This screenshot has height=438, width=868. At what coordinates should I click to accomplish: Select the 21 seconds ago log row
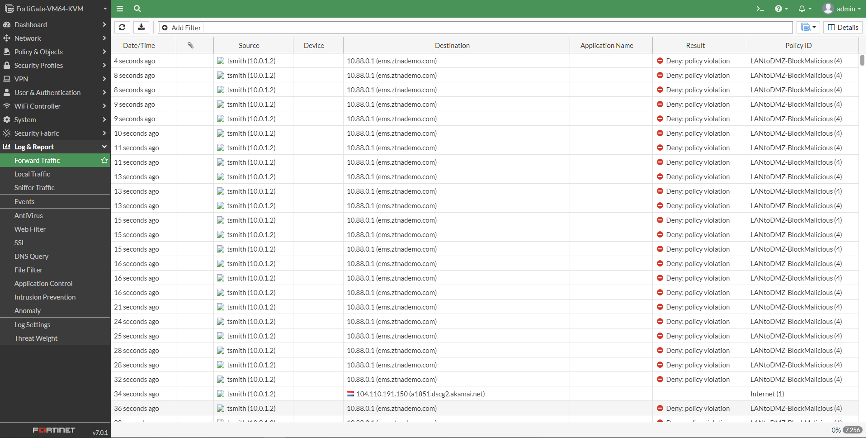pyautogui.click(x=485, y=307)
